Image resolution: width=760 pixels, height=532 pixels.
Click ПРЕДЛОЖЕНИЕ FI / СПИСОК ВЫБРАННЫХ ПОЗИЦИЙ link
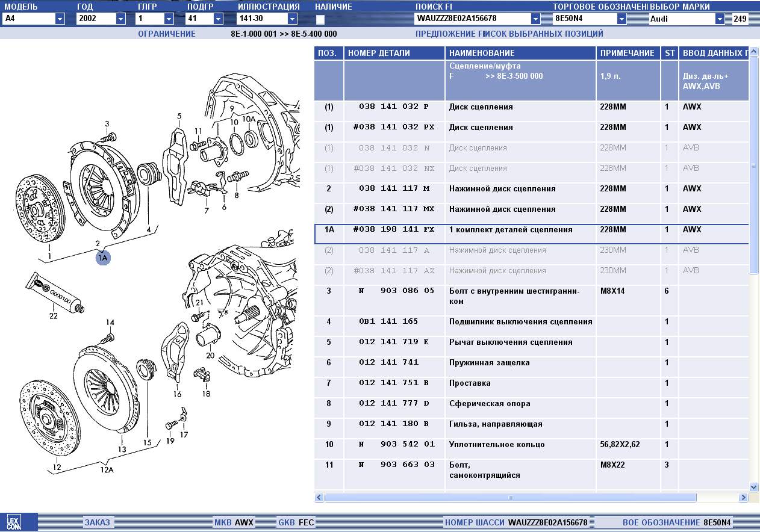coord(509,34)
